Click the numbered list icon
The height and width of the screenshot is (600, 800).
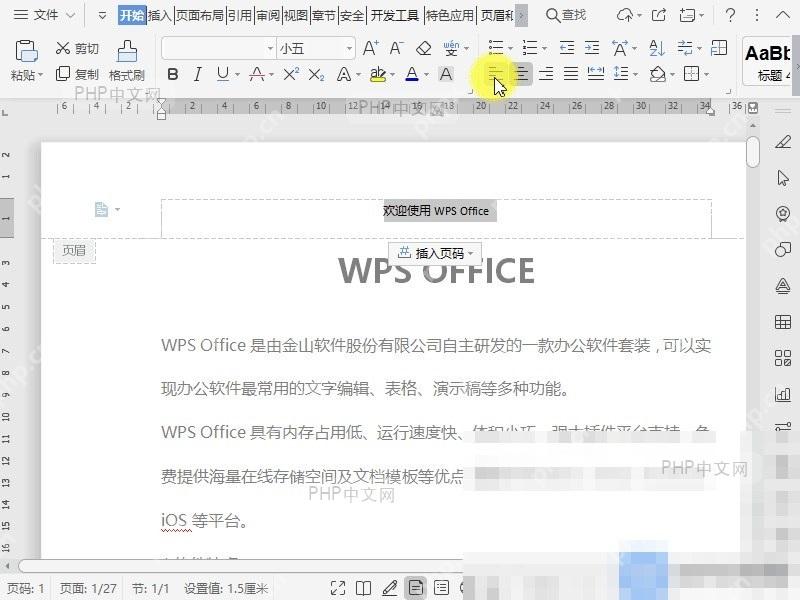[x=530, y=48]
